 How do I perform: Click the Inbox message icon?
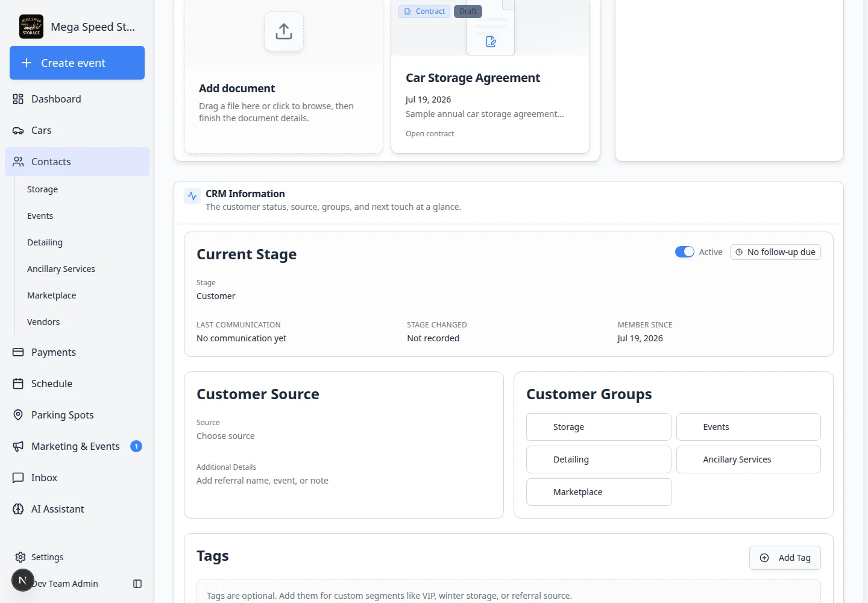click(x=18, y=478)
